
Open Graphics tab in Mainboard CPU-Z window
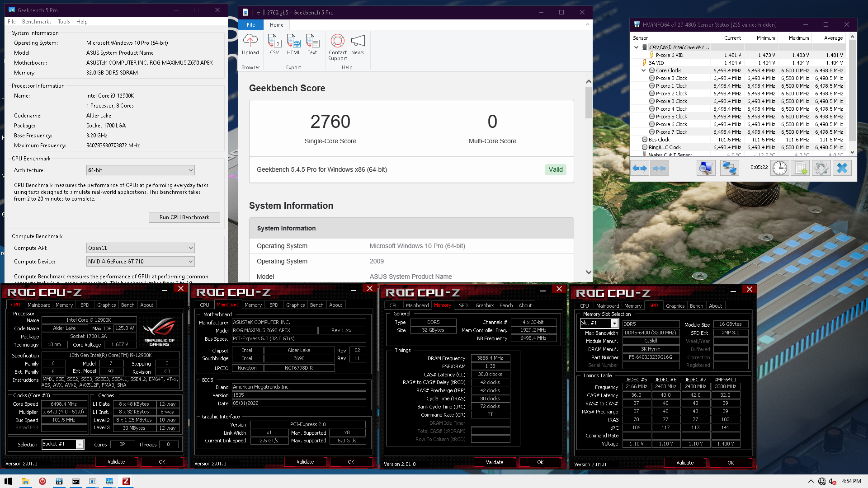pyautogui.click(x=296, y=305)
